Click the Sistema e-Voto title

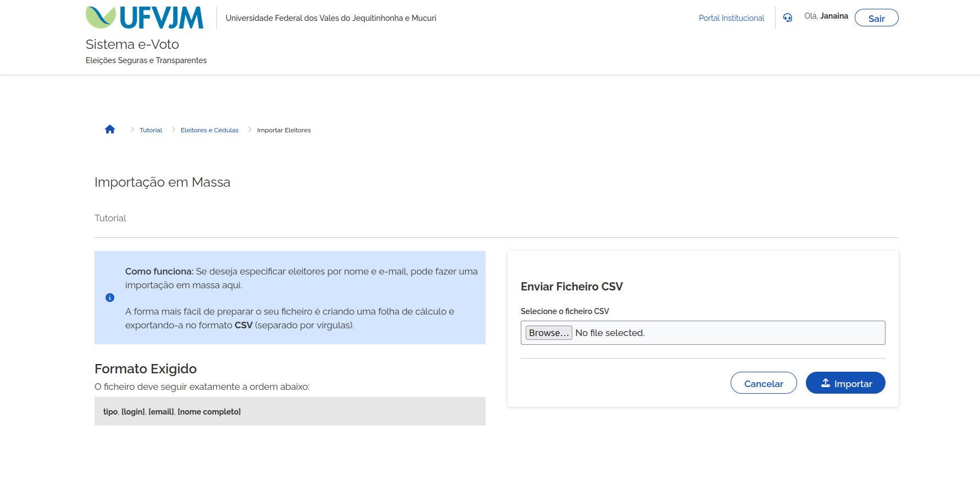(132, 44)
